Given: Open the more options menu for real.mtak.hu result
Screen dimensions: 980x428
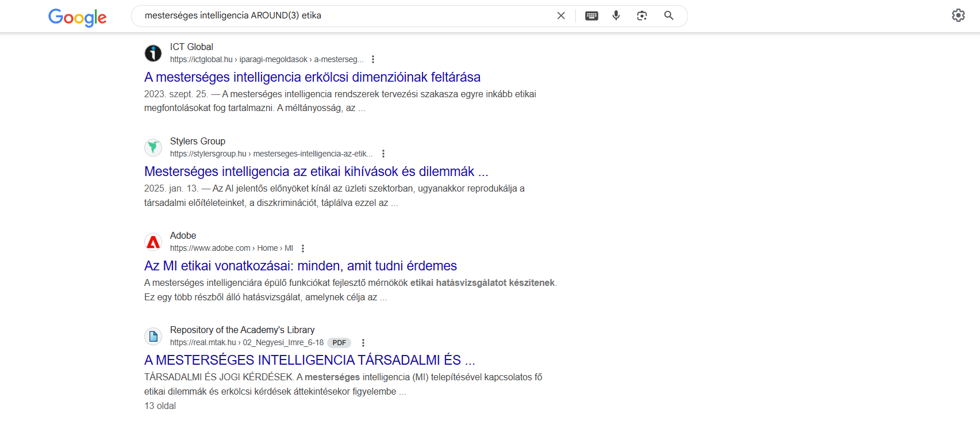Looking at the screenshot, I should coord(363,342).
